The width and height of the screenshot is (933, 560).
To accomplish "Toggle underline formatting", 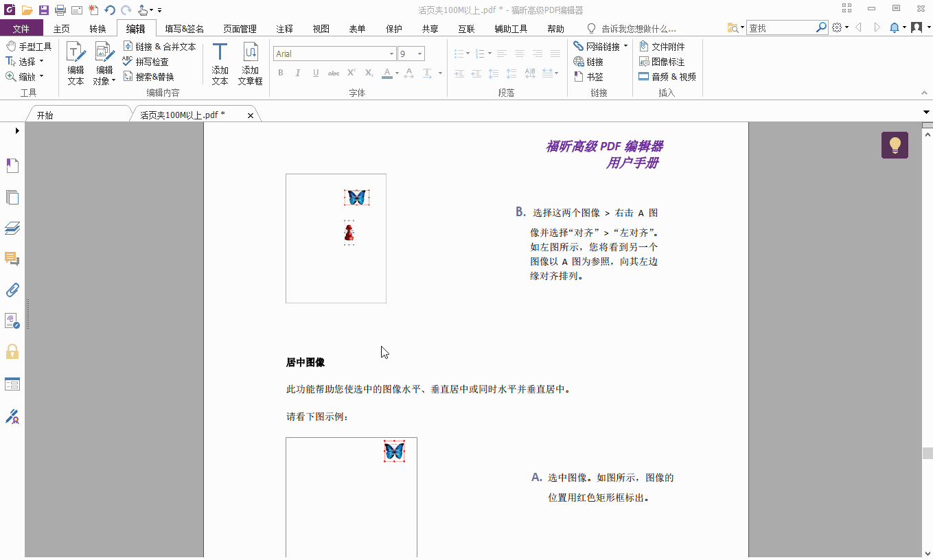I will [315, 72].
